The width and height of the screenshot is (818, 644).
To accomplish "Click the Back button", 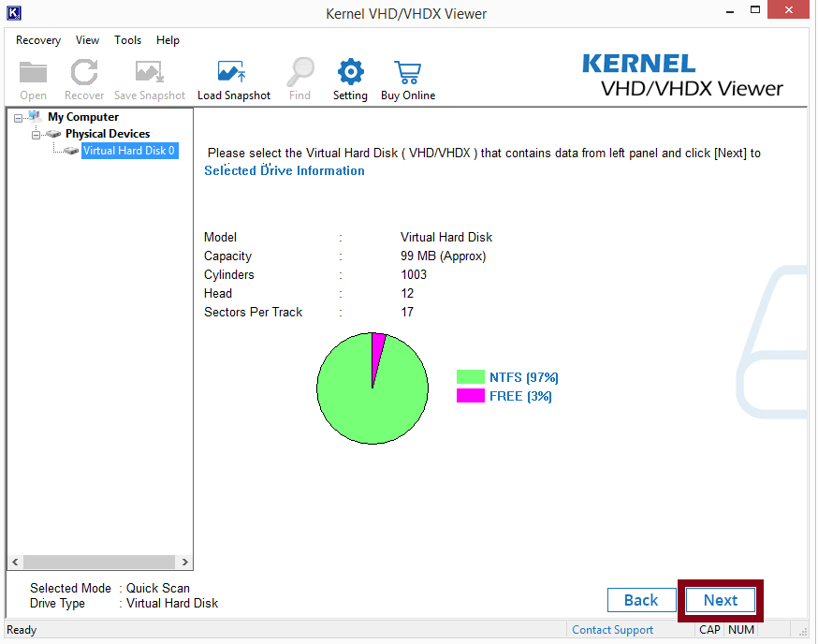I will (x=642, y=600).
